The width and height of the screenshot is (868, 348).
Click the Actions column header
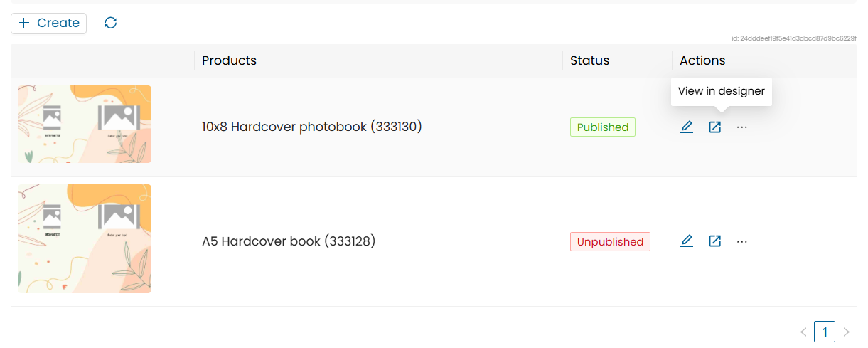[702, 61]
